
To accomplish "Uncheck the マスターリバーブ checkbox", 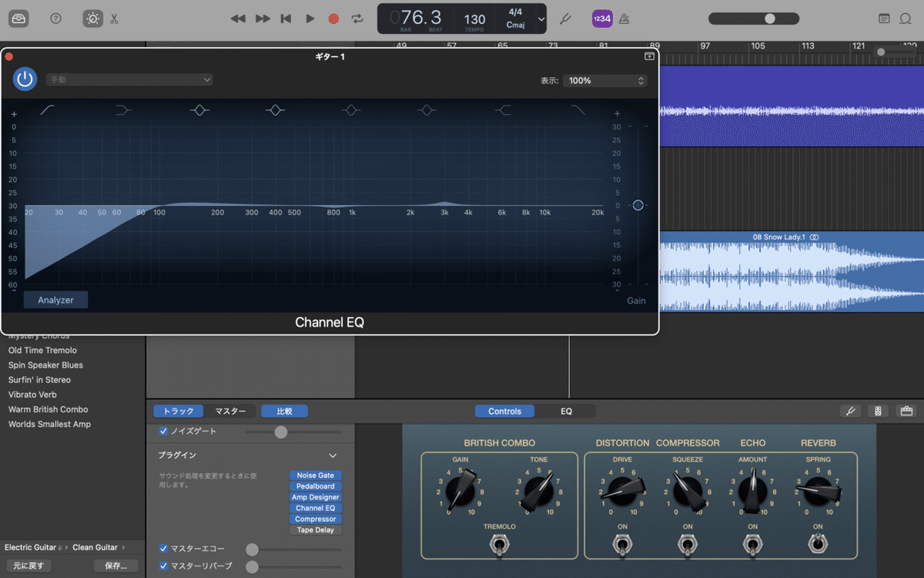I will click(x=163, y=566).
